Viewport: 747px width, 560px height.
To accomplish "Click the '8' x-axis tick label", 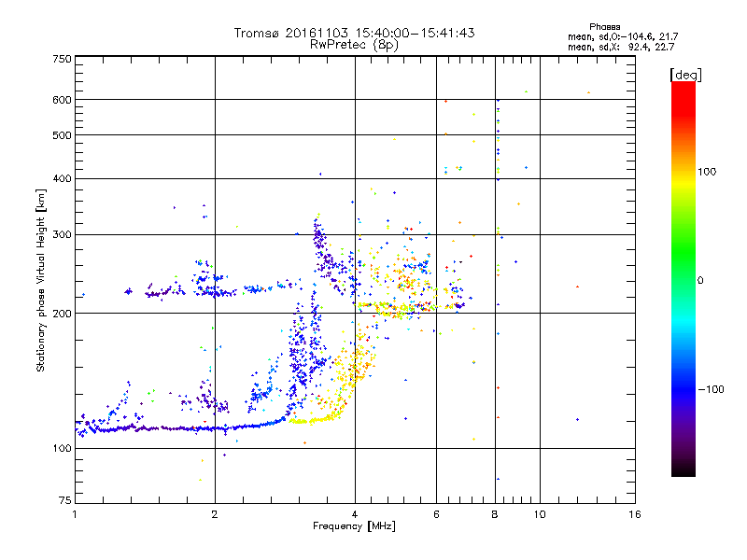I will [495, 514].
